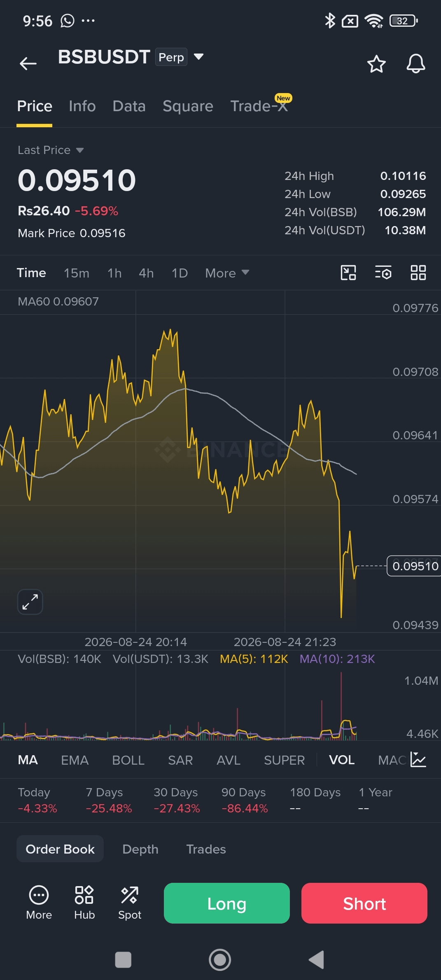441x980 pixels.
Task: Tap the MA60 0.09607 label
Action: [x=58, y=301]
